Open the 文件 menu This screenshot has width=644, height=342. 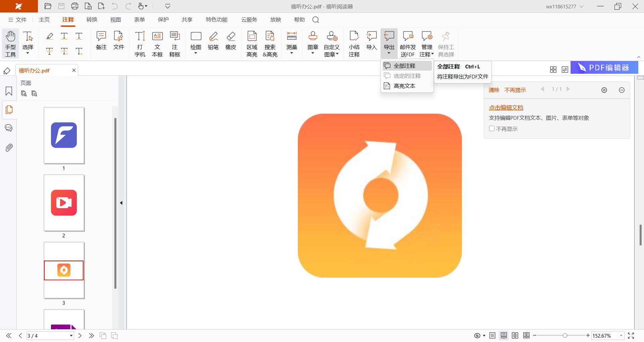click(x=17, y=20)
